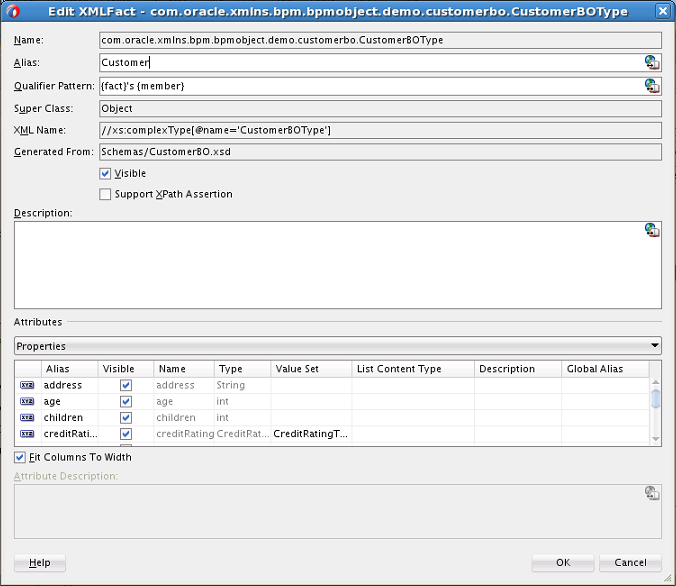Viewport: 676px width, 586px height.
Task: Toggle visibility of children attribute
Action: tap(126, 417)
